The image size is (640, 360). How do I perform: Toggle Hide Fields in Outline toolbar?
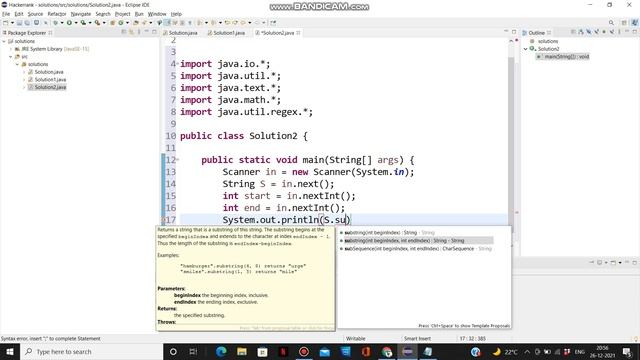click(x=589, y=32)
